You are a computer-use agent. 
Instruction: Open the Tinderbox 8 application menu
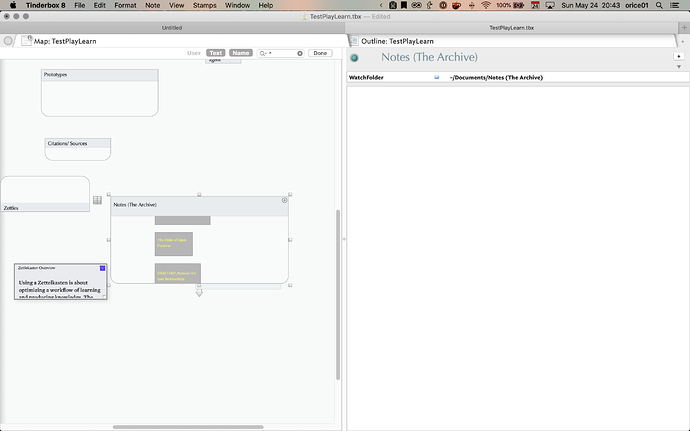pos(45,5)
